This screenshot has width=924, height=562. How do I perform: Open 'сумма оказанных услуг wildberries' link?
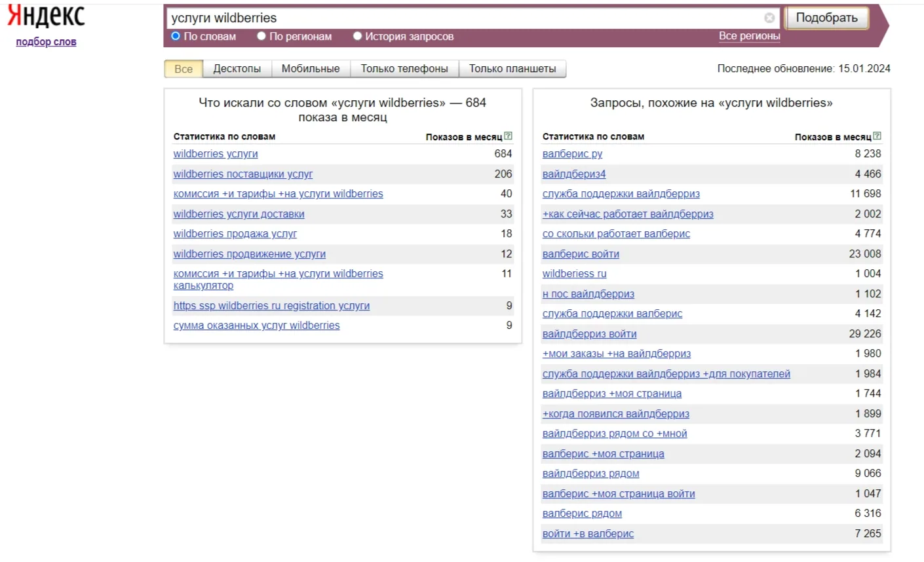(257, 326)
